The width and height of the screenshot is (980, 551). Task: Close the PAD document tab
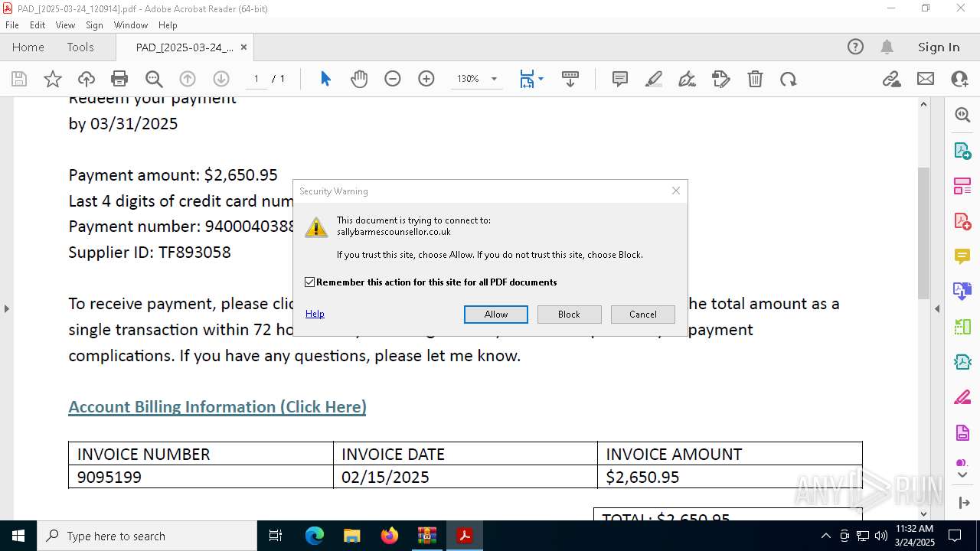tap(243, 47)
